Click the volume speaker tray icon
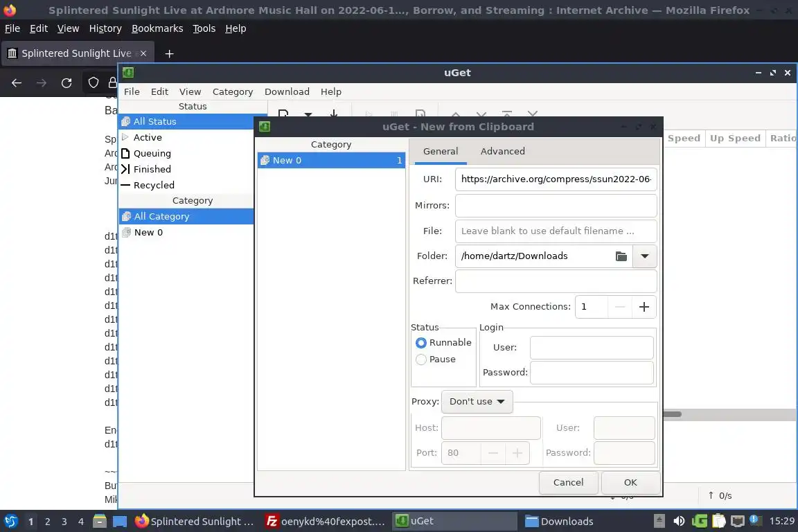The height and width of the screenshot is (532, 798). point(679,522)
